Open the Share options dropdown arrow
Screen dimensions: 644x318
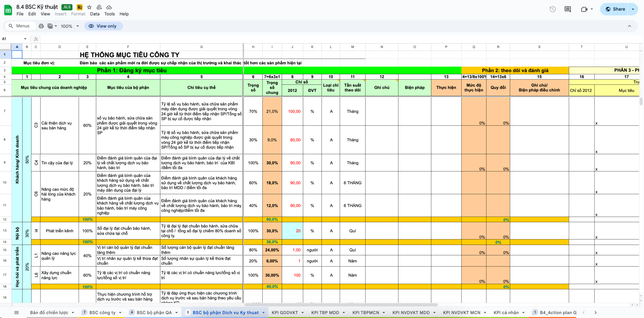(x=633, y=9)
